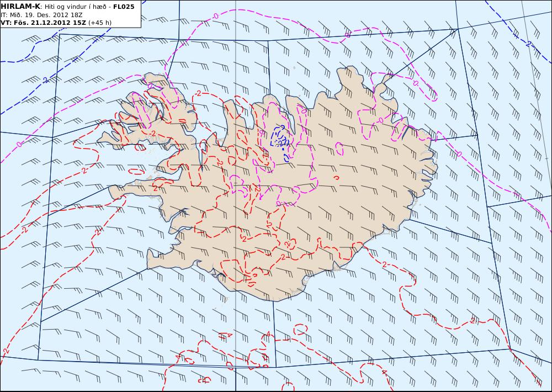Click the 'IT: Mið. 19. Des. 2012 18Z' line
The image size is (552, 392).
tap(41, 15)
